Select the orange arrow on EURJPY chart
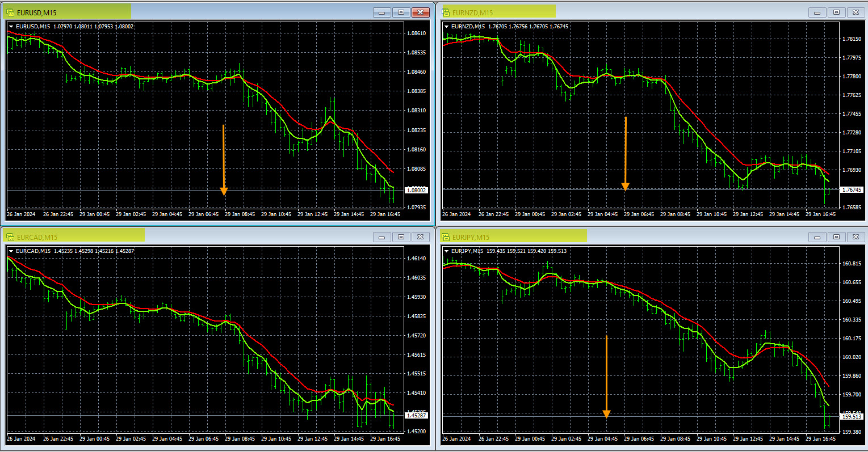The height and width of the screenshot is (452, 868). point(606,377)
